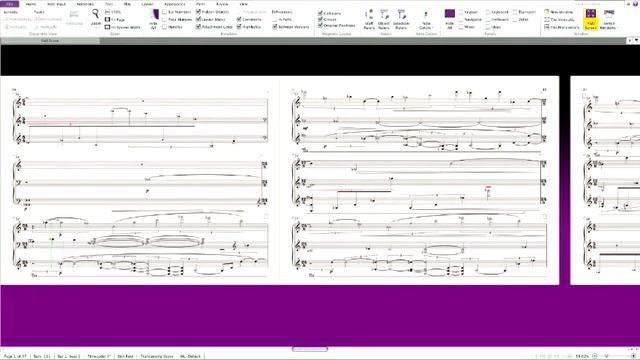Open the File tab
The height and width of the screenshot is (360, 640).
tap(9, 4)
